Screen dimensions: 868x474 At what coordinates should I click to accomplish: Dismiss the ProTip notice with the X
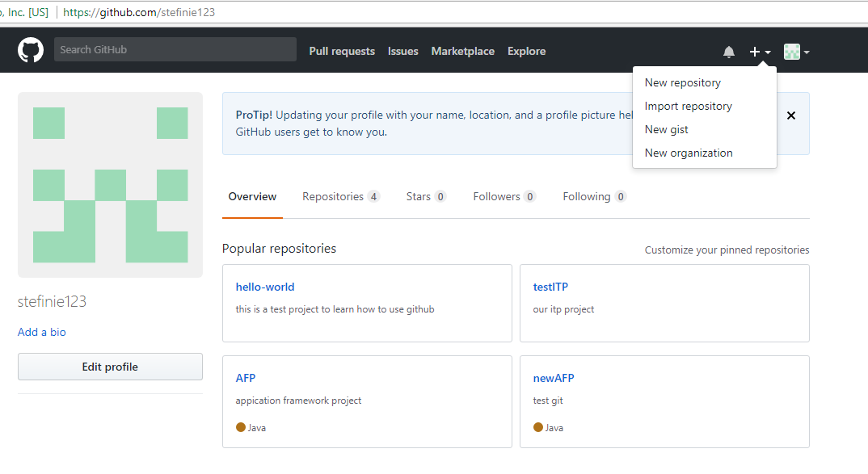(x=790, y=115)
